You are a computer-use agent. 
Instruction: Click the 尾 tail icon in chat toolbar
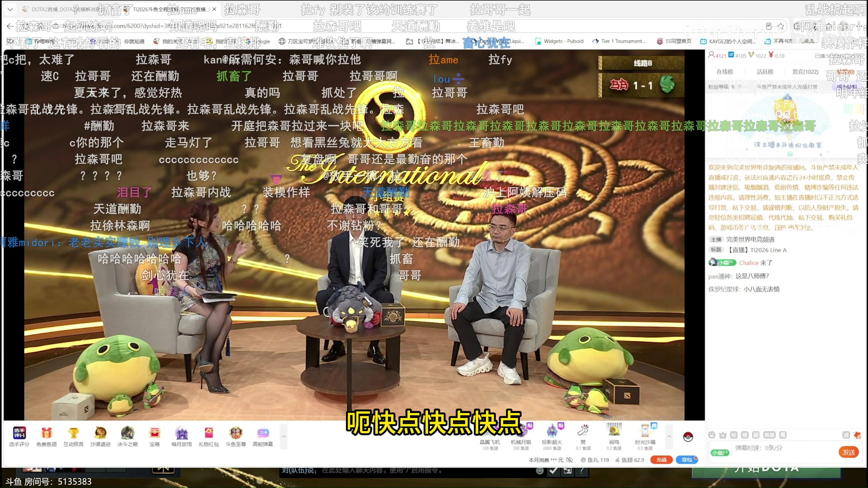[783, 435]
